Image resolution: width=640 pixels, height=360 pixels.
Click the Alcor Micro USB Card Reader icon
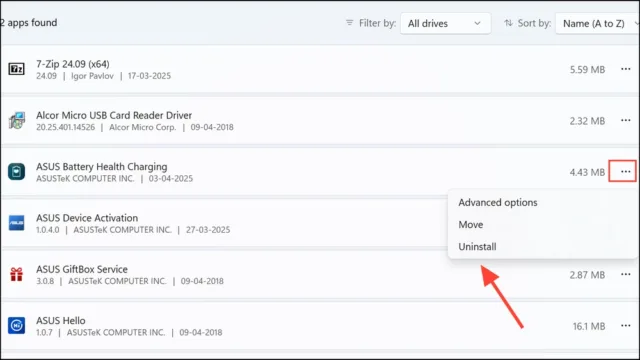tap(16, 120)
